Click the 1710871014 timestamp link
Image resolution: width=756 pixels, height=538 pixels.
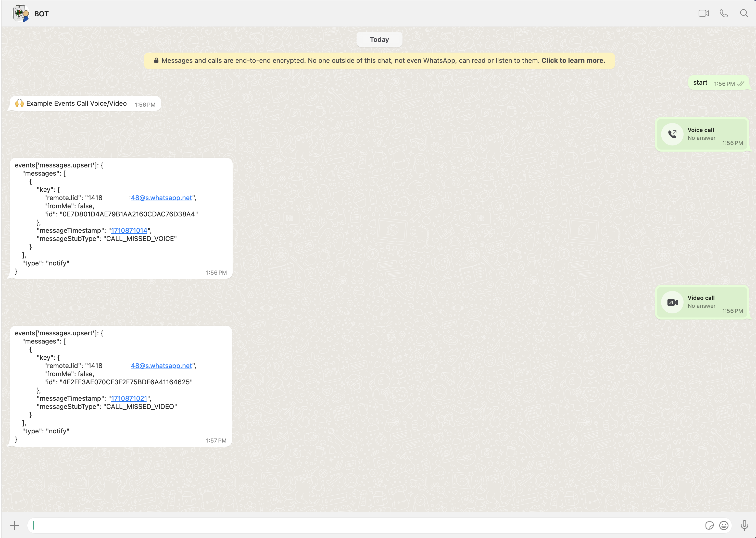[129, 230]
